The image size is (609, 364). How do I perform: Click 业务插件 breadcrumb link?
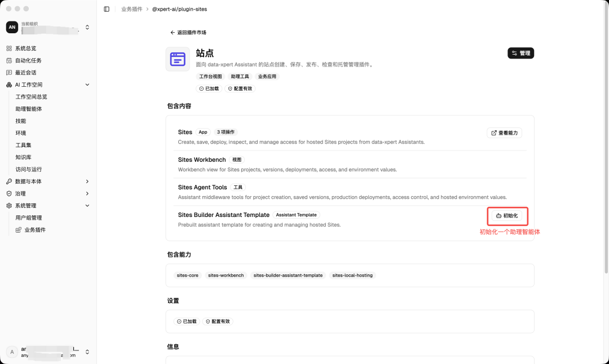point(131,9)
